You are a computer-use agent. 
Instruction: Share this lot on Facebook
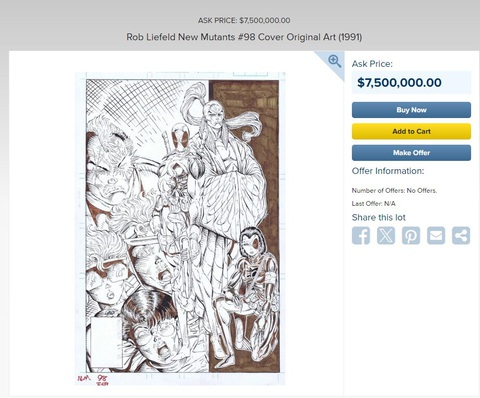tap(361, 236)
